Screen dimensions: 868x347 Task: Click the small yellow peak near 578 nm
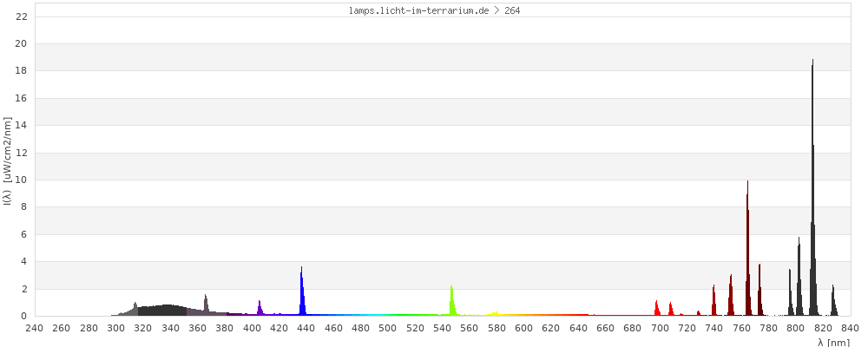(496, 314)
